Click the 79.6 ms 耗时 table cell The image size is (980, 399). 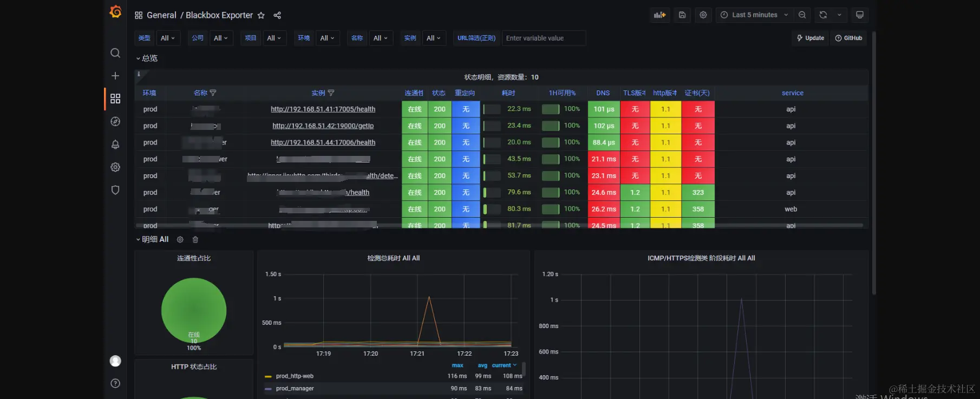click(x=508, y=192)
